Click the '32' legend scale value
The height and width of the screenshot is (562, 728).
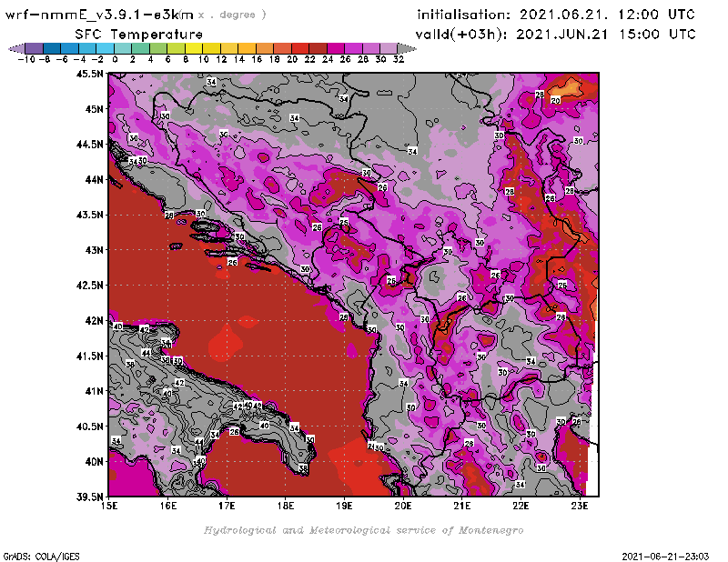pyautogui.click(x=399, y=59)
